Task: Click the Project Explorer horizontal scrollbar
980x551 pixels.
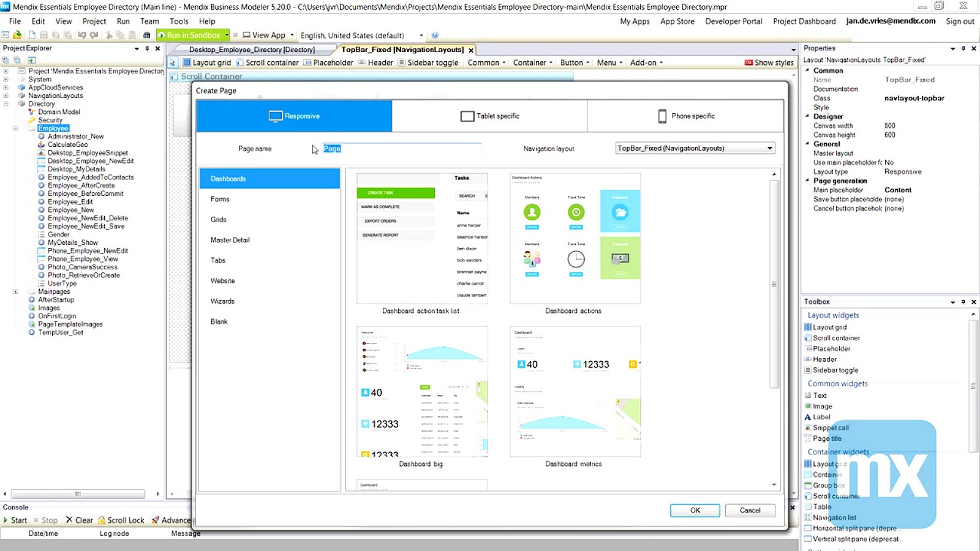Action: click(78, 493)
